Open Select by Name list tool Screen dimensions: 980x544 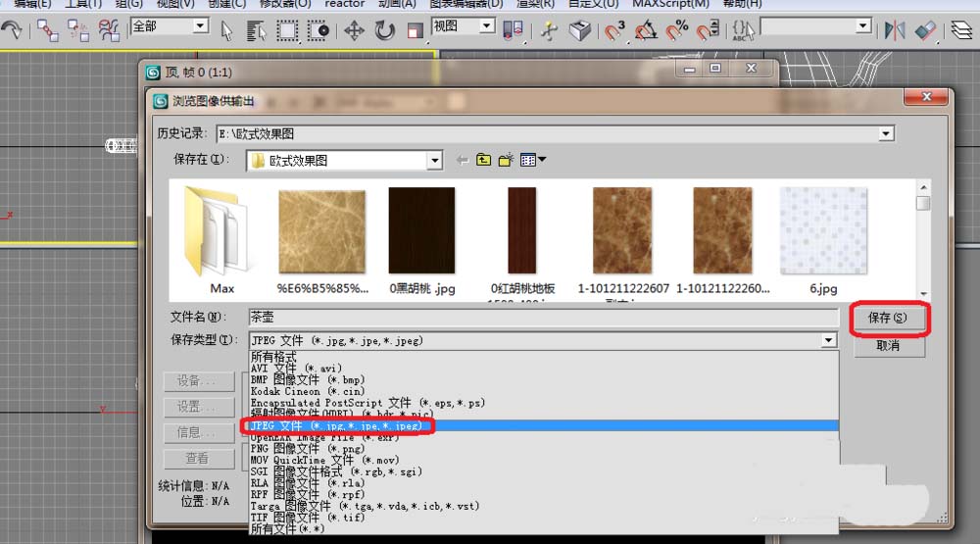tap(257, 31)
